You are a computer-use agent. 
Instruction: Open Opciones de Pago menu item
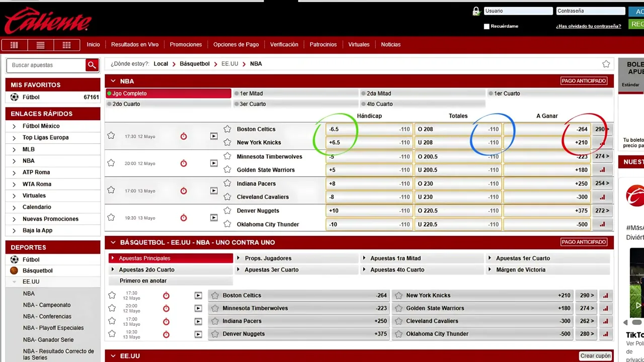[x=236, y=45]
